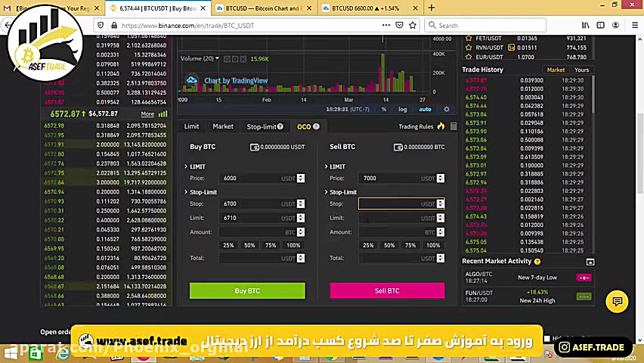
Task: Open a new browser tab with plus
Action: [x=432, y=8]
